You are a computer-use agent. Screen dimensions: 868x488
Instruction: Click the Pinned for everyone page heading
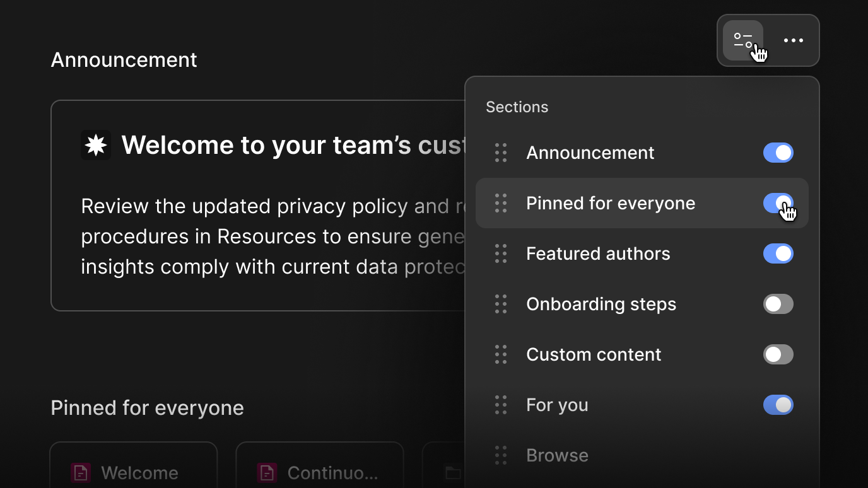(x=147, y=408)
